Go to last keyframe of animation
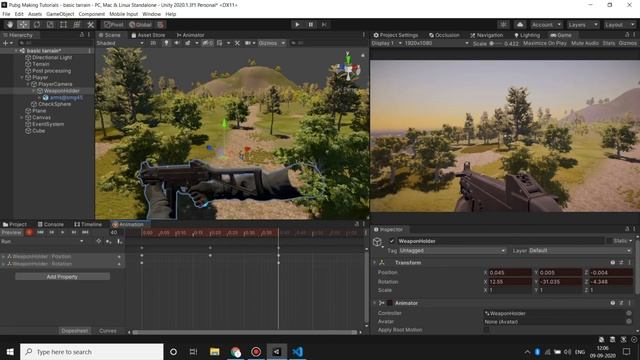Viewport: 640px width, 360px height. click(85, 232)
